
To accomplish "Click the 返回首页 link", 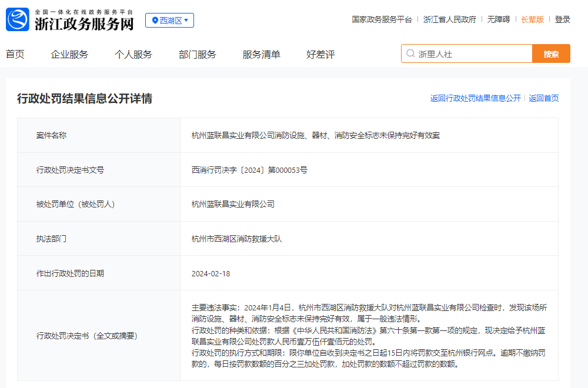I will click(544, 98).
